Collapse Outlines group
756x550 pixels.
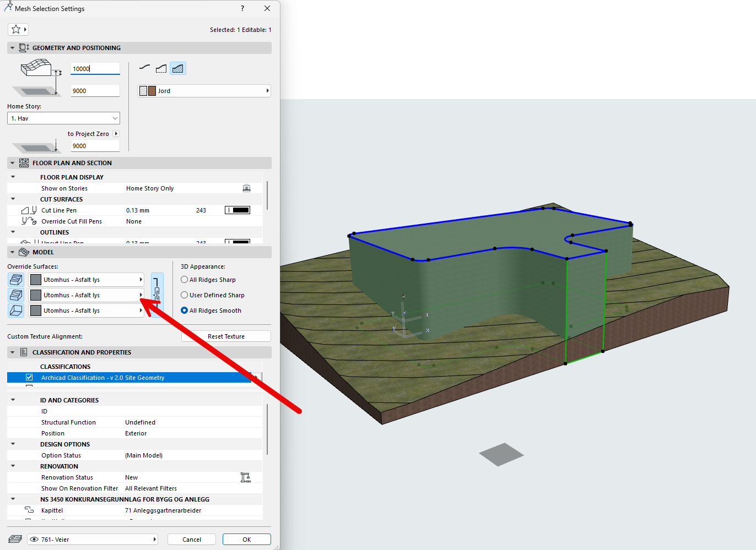click(13, 232)
